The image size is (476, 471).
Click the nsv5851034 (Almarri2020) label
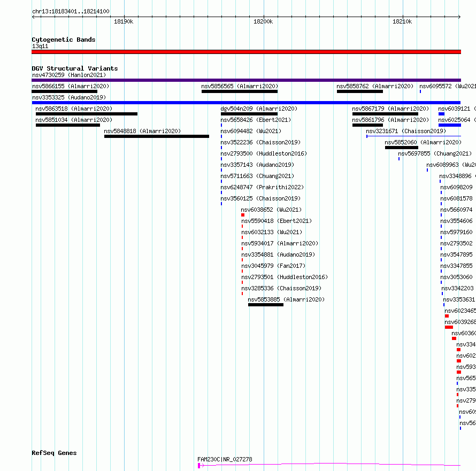click(74, 120)
